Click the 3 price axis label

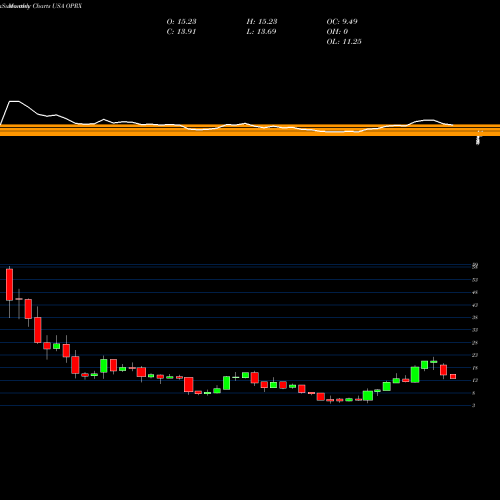tap(473, 406)
